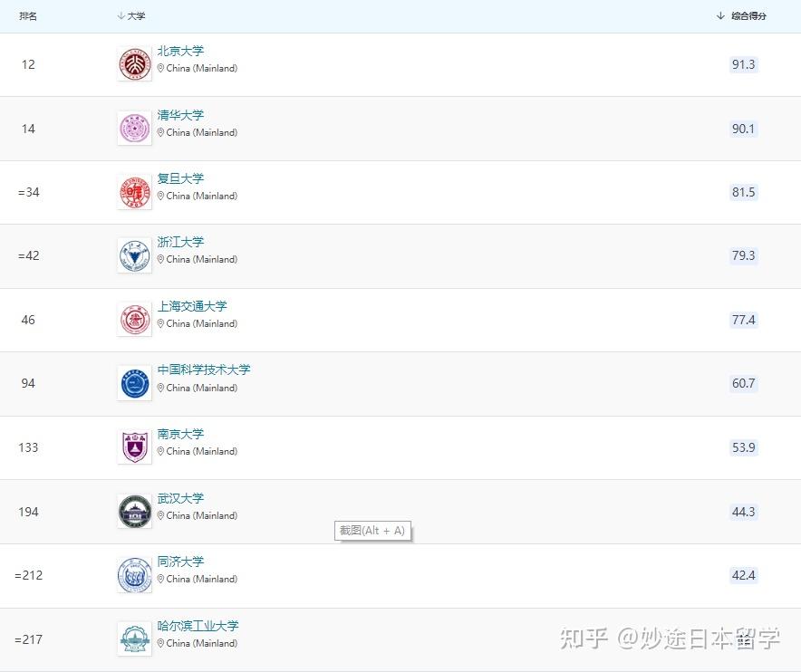801x672 pixels.
Task: Click location pin icon under 上海交通大学
Action: click(160, 323)
